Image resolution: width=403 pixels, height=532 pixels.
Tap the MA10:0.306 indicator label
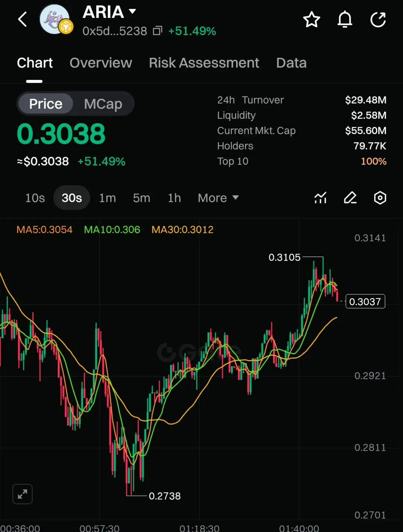(x=112, y=229)
